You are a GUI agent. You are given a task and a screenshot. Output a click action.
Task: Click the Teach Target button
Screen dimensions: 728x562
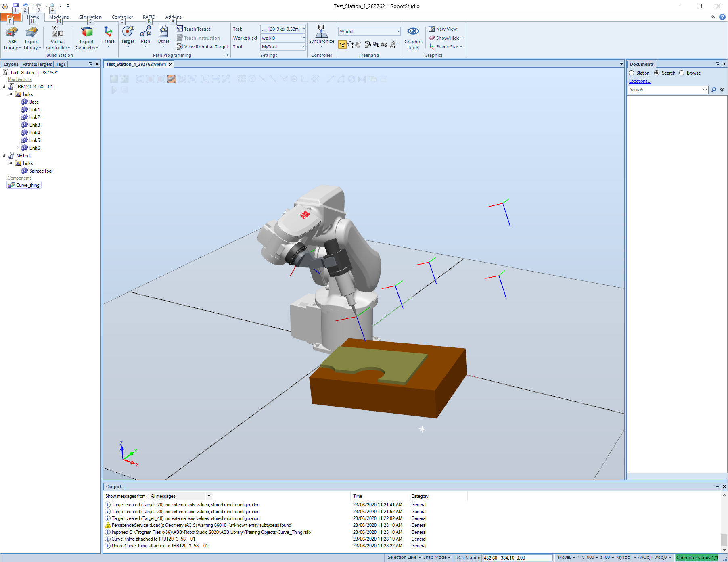tap(194, 29)
